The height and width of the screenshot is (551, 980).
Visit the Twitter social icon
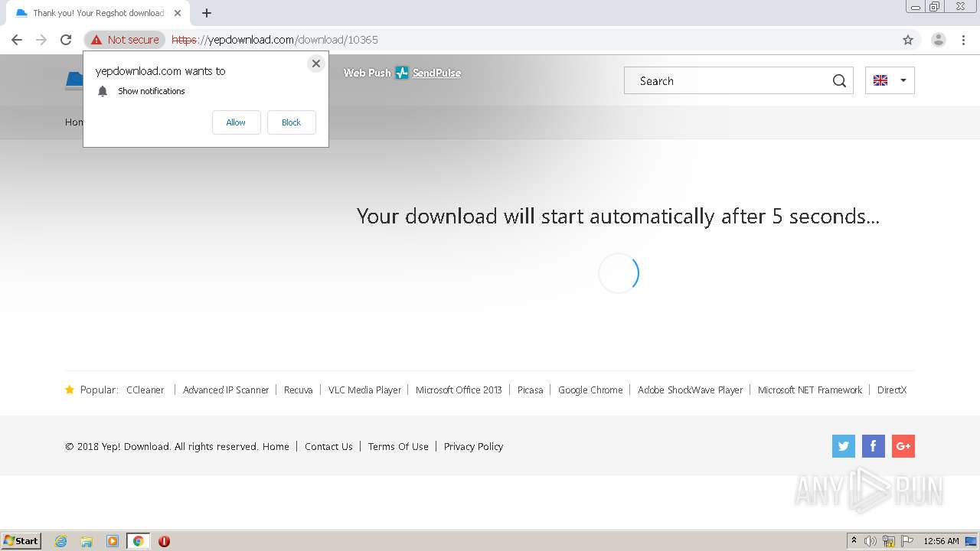click(844, 446)
